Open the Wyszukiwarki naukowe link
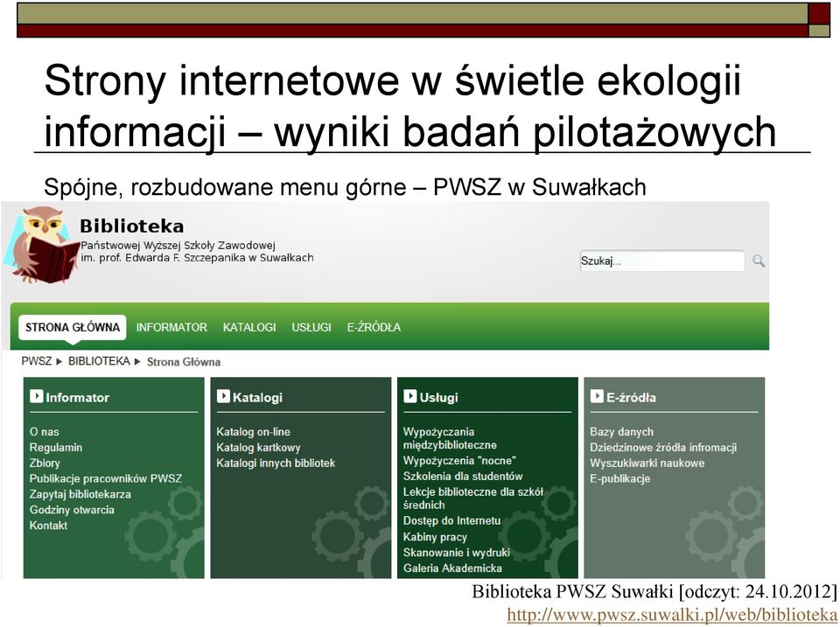Viewport: 840px width, 627px height. point(647,463)
